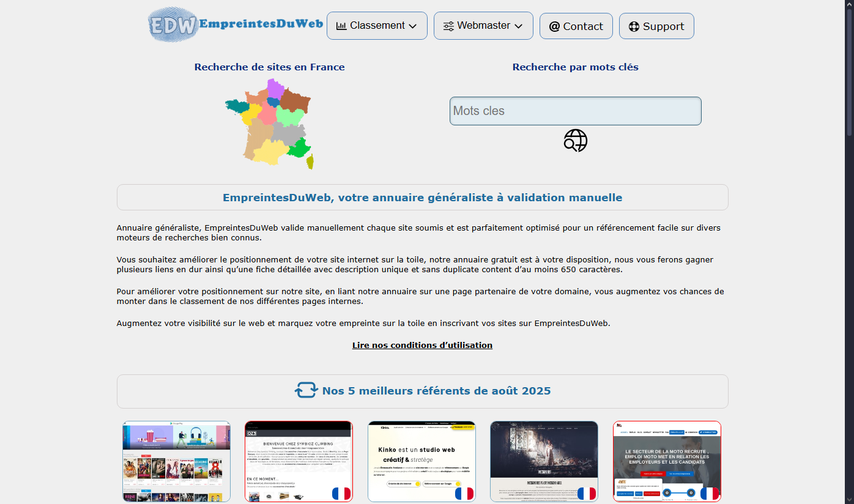
Task: Click the bar chart icon on Classement
Action: (x=341, y=25)
